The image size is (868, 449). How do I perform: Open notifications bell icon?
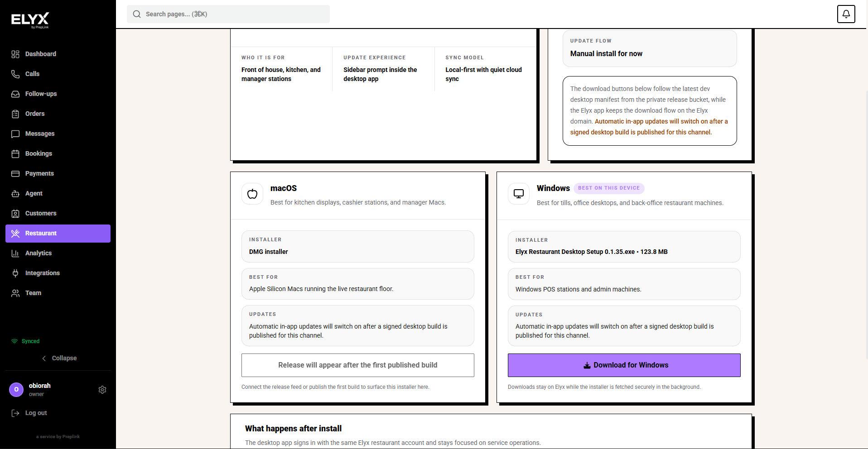846,14
